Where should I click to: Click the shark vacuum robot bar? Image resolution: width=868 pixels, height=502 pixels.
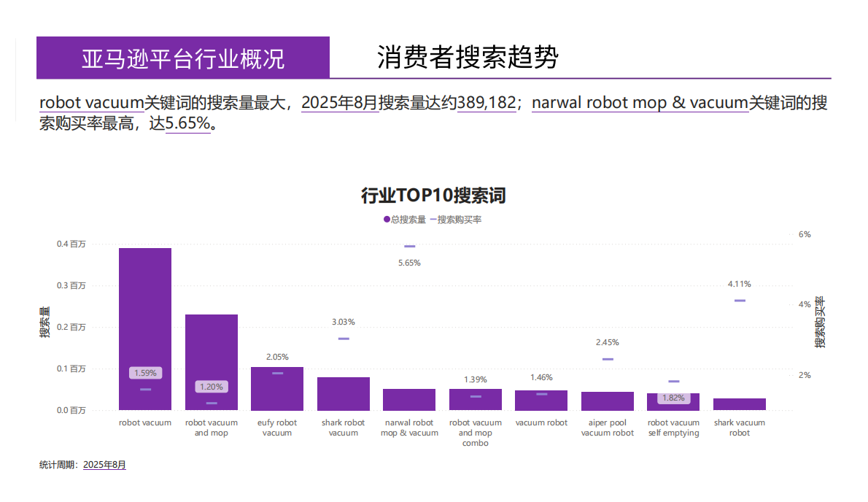(740, 405)
